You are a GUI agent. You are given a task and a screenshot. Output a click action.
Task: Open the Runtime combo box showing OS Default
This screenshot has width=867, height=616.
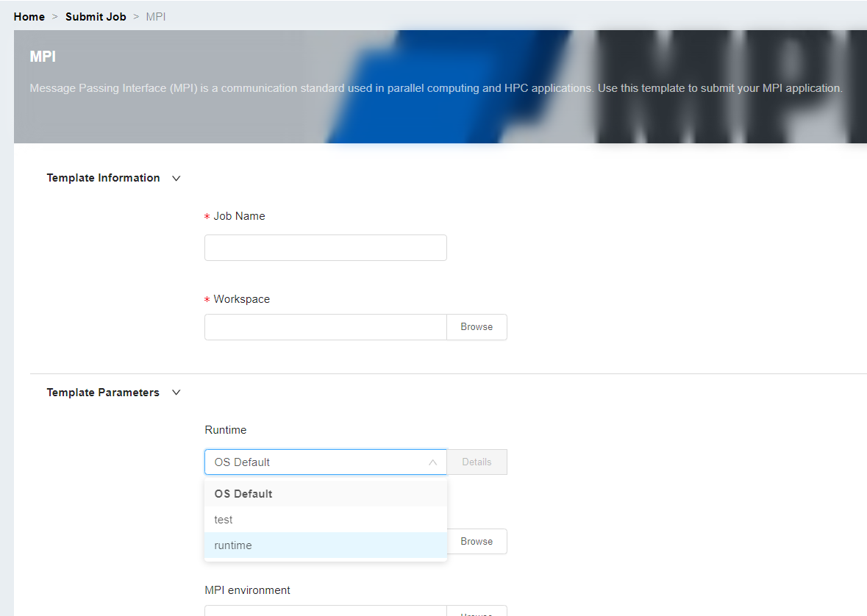pos(316,462)
